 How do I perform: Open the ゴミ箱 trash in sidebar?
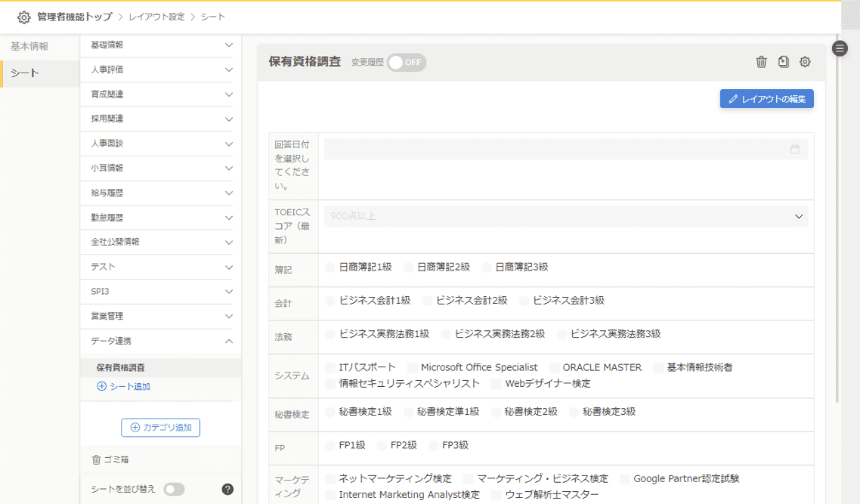(110, 459)
